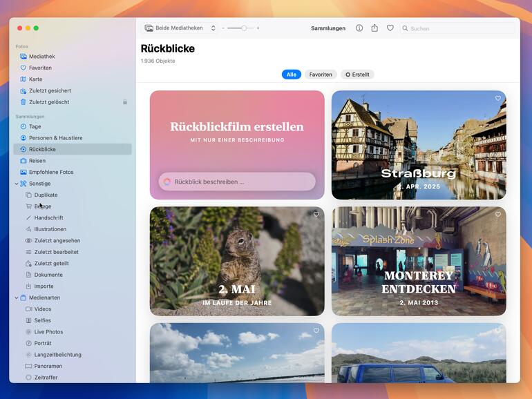Screen dimensions: 532x399
Task: Click the toolbar heart favorite button
Action: pos(390,28)
